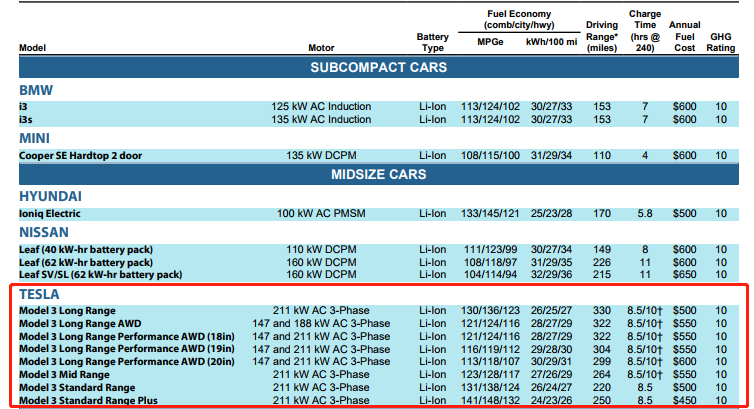754x409 pixels.
Task: Click the Cooper SE Hardtop 2 door row
Action: click(x=378, y=155)
